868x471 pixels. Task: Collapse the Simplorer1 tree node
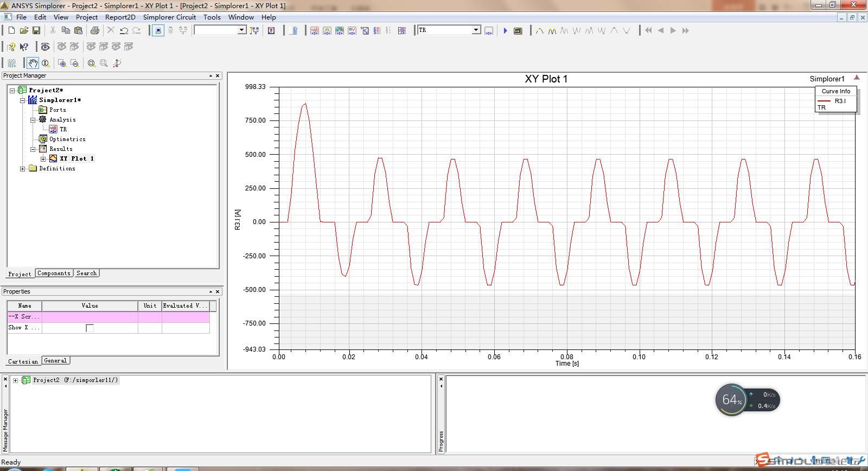click(x=22, y=100)
